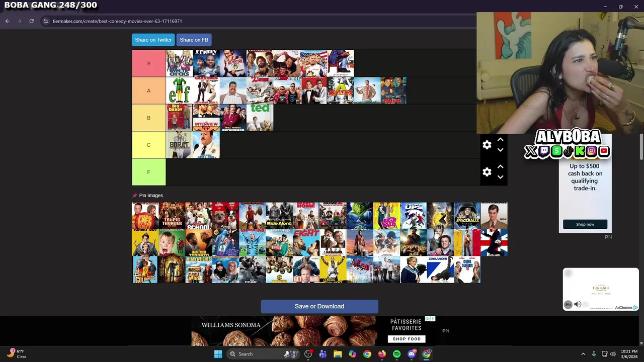
Task: Open settings gear for the F tier row
Action: pyautogui.click(x=487, y=172)
